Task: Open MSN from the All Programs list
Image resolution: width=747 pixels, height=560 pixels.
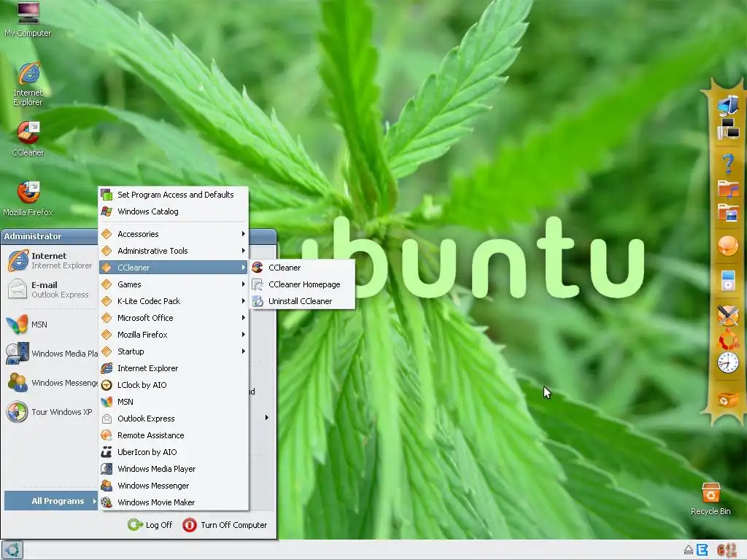Action: pos(174,402)
